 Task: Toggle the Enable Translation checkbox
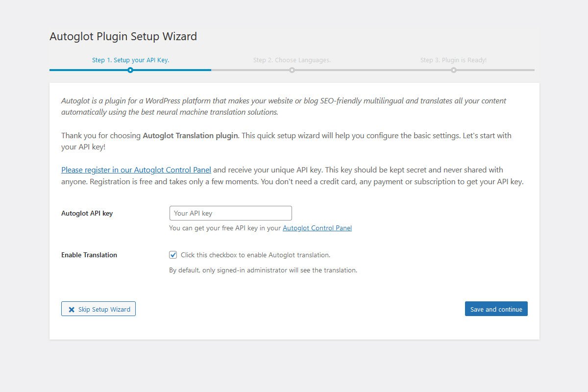click(x=173, y=255)
